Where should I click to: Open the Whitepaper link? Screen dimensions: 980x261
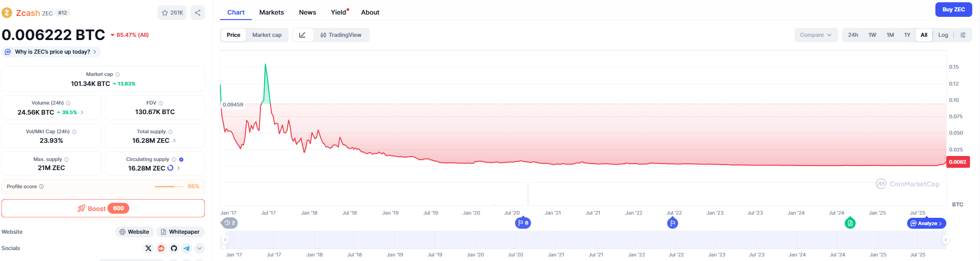point(180,232)
